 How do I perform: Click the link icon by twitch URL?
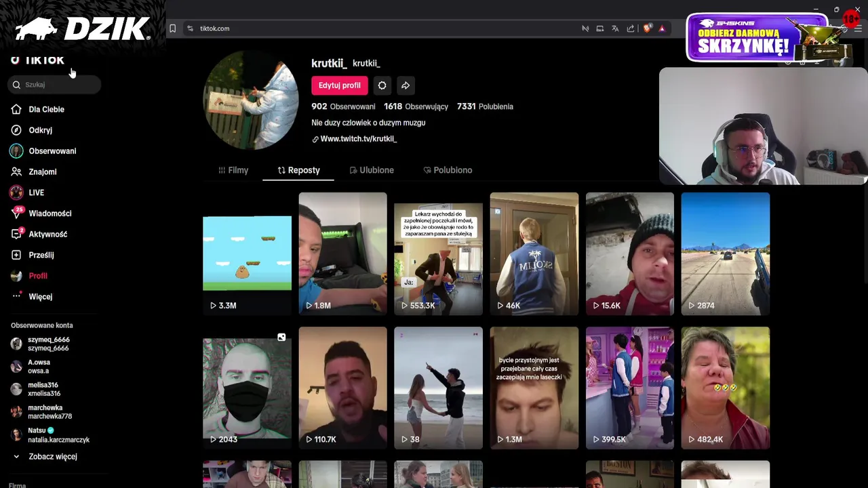click(315, 139)
